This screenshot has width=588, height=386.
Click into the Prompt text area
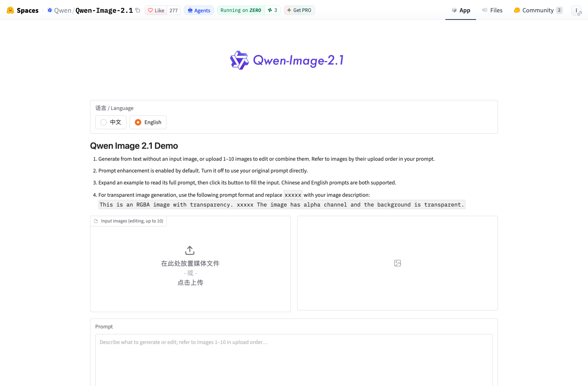click(294, 360)
